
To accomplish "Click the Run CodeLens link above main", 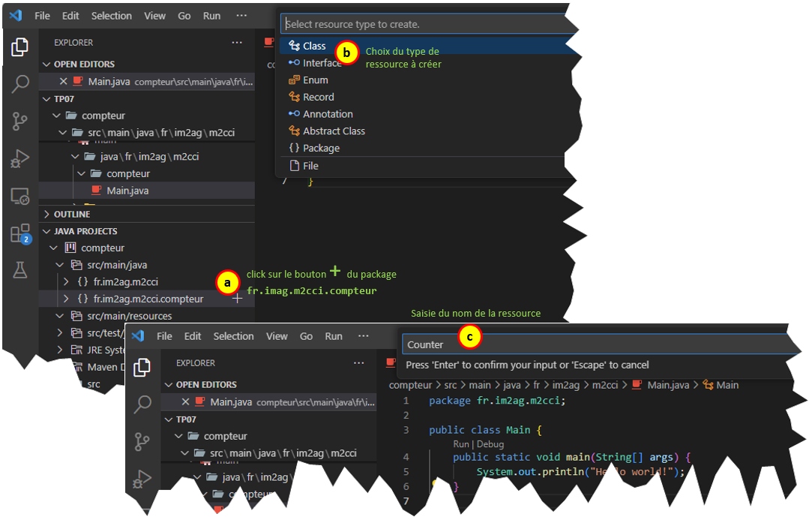I will (460, 444).
